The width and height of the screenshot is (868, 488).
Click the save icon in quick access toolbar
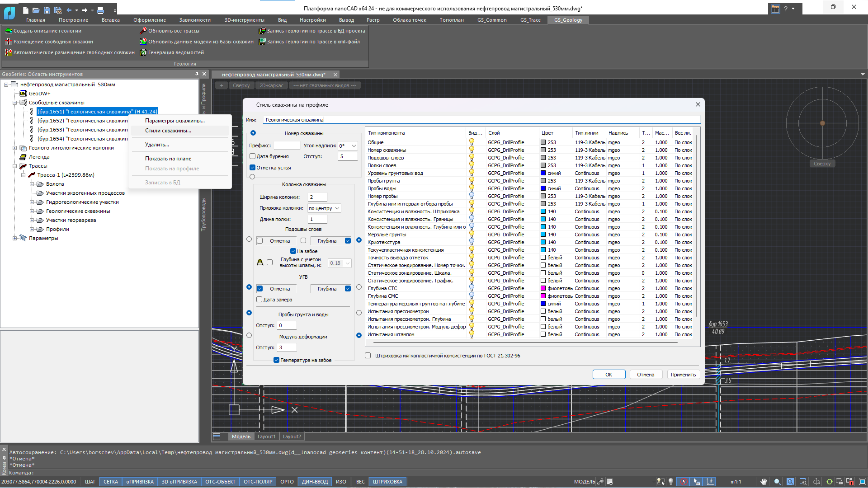click(x=47, y=10)
